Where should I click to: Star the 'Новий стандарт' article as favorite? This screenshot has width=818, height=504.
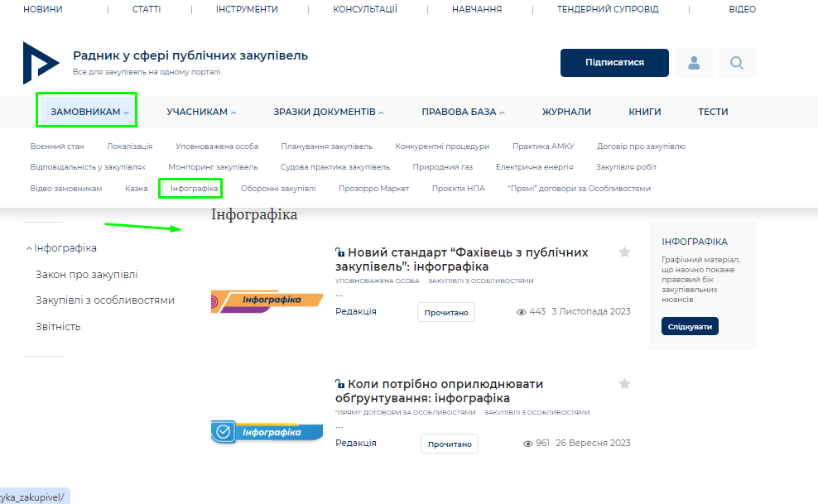[624, 252]
